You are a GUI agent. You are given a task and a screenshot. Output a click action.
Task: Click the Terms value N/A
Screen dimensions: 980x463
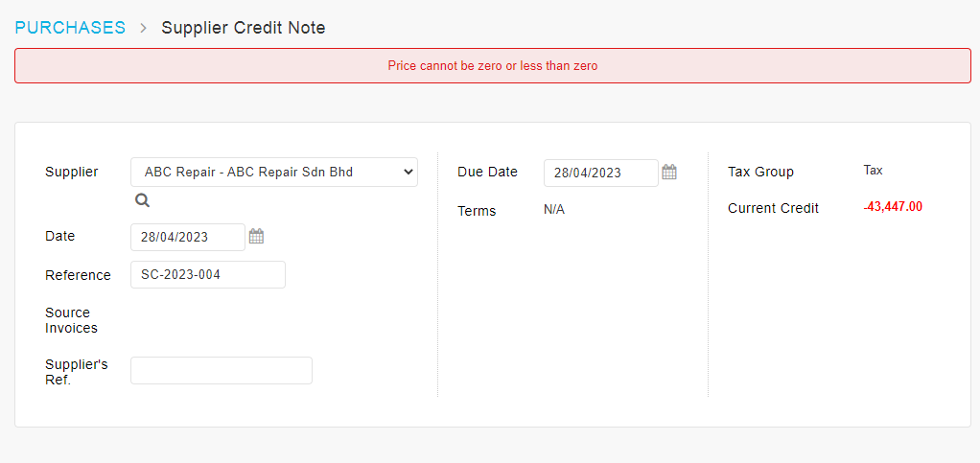554,209
